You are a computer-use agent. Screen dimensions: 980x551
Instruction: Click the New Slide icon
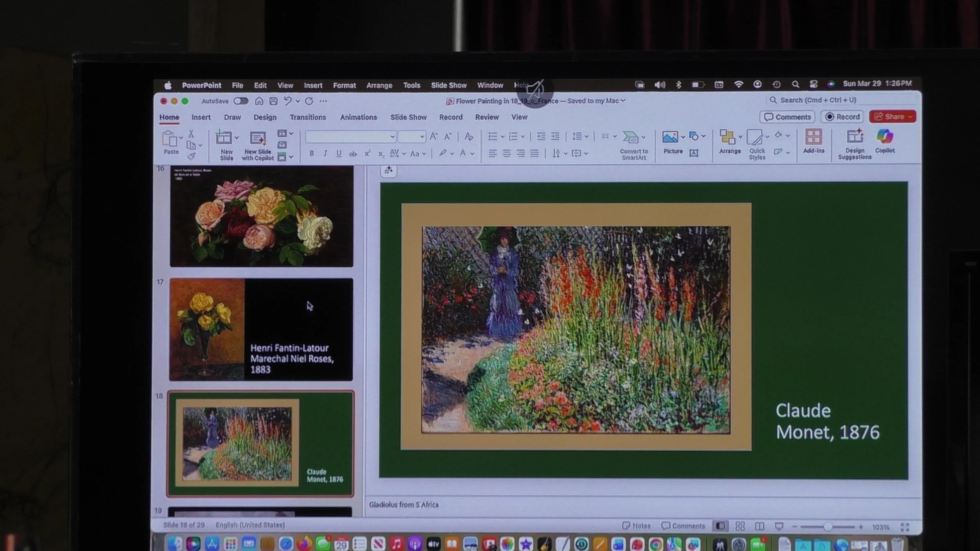(x=223, y=138)
